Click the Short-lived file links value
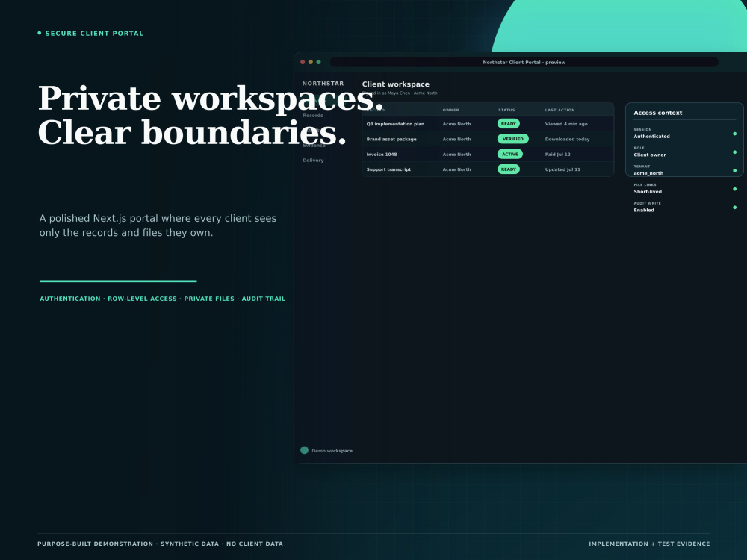Screen dimensions: 747x560 click(x=648, y=191)
